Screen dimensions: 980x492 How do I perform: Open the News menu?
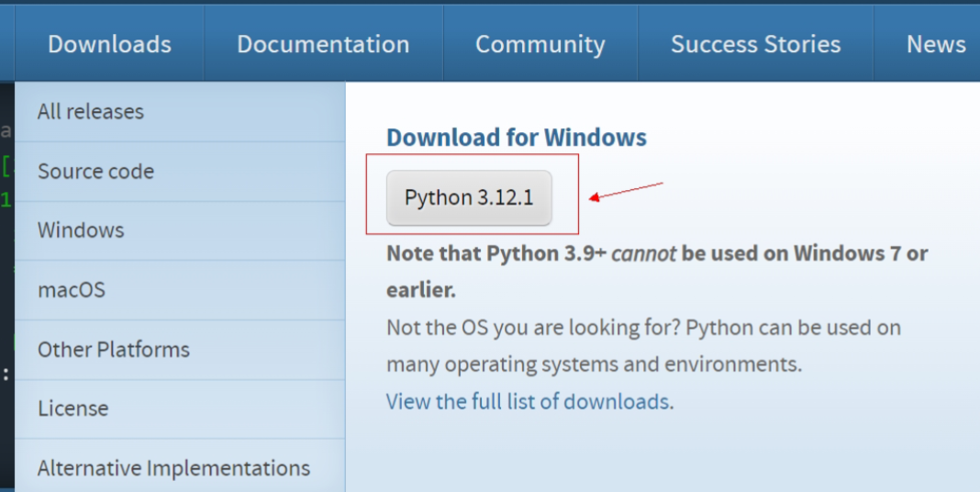(936, 44)
